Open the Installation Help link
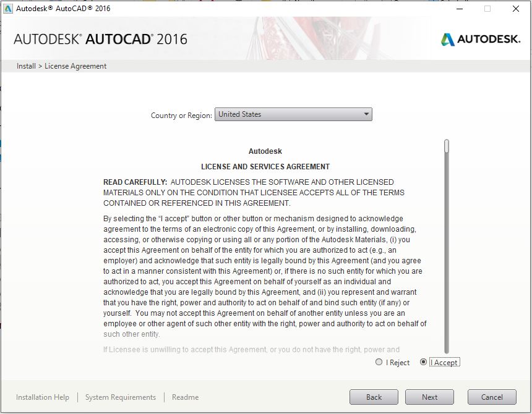This screenshot has height=414, width=532. tap(43, 397)
